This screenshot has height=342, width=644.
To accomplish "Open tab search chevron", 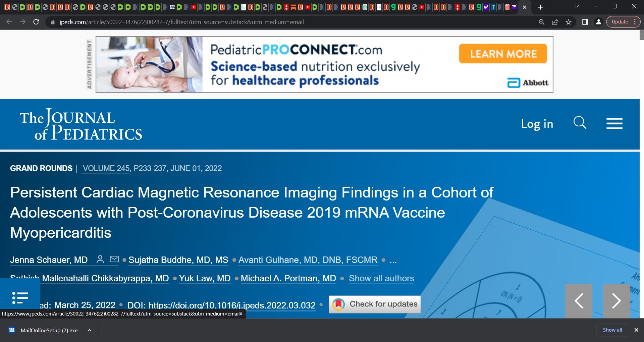I will (x=577, y=6).
